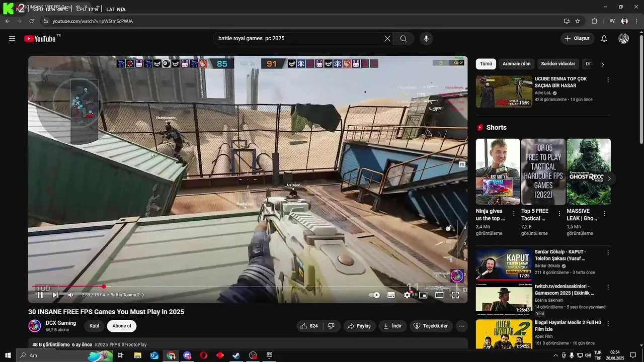
Task: Open the Oluştur create menu
Action: point(577,38)
